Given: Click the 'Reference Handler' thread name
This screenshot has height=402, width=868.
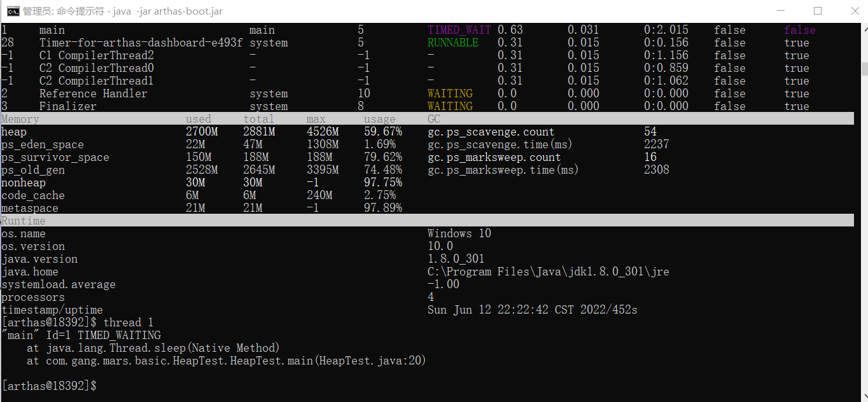Looking at the screenshot, I should tap(94, 94).
